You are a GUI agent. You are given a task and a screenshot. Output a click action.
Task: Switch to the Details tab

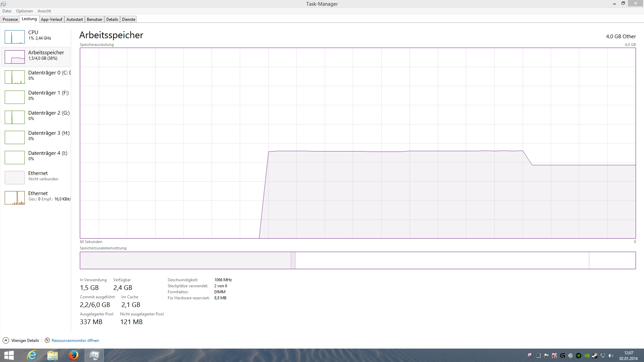click(x=112, y=19)
